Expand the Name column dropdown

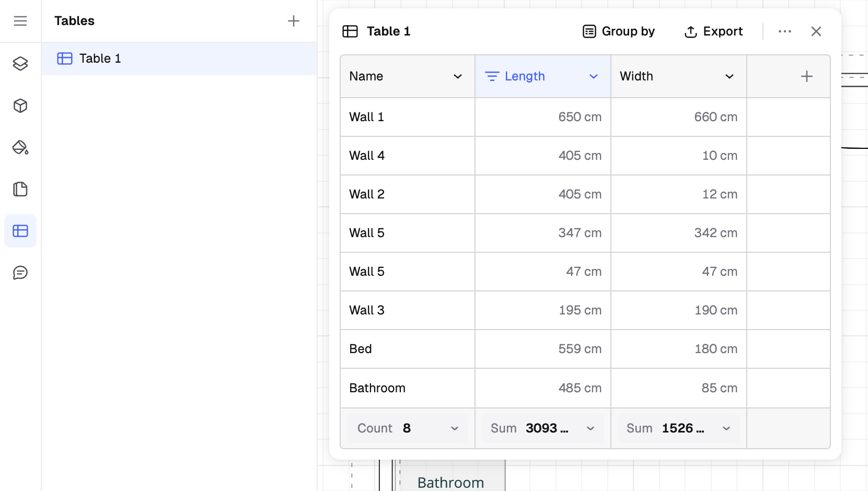point(457,76)
